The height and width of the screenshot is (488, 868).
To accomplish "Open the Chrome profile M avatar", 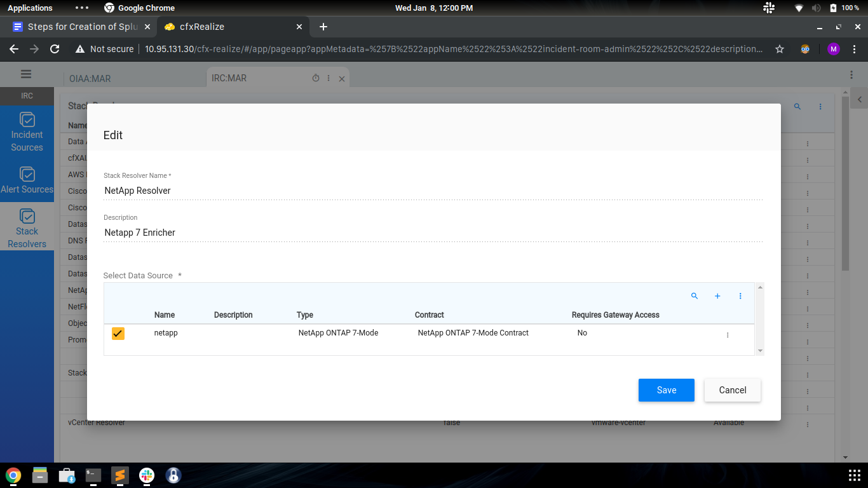I will point(834,49).
